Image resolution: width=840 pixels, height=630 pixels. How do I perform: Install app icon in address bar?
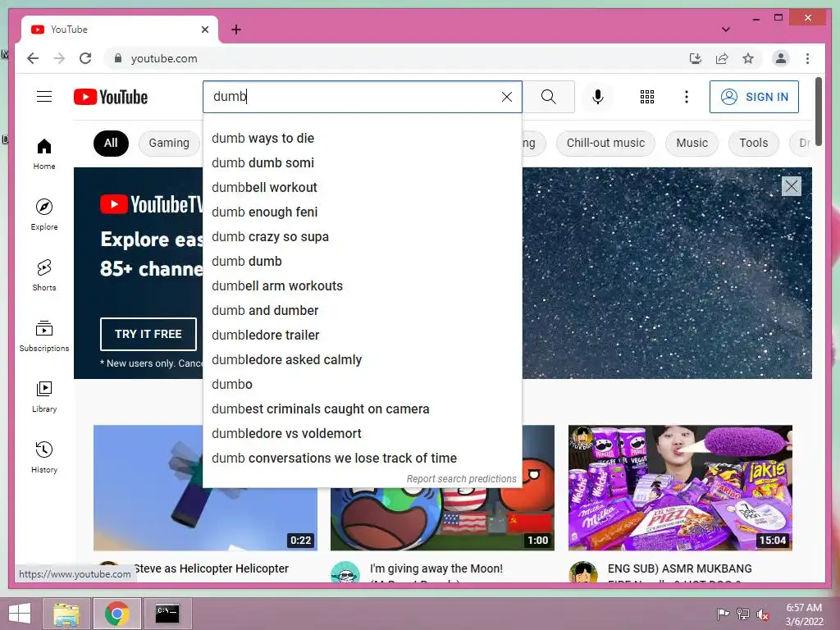coord(696,58)
